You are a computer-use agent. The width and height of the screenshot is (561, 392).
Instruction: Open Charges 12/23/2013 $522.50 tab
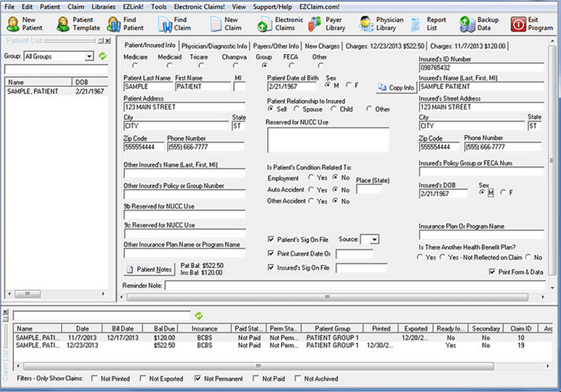pos(384,46)
